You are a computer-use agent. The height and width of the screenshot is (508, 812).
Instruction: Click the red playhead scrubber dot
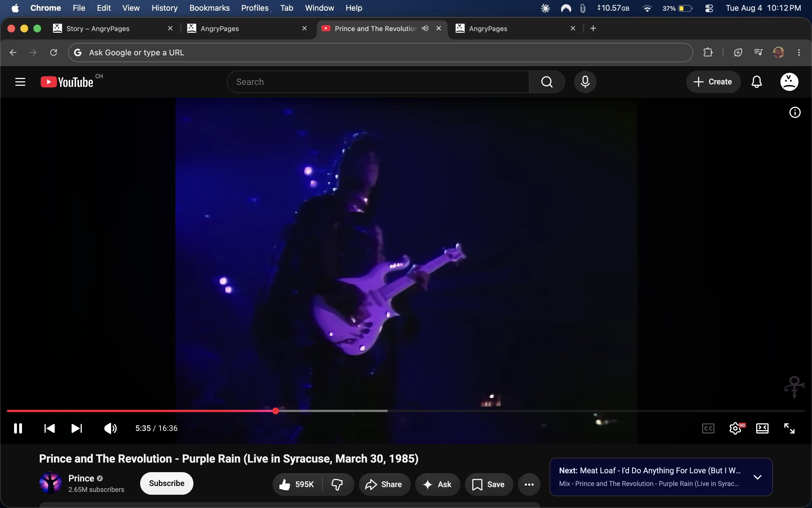coord(275,411)
